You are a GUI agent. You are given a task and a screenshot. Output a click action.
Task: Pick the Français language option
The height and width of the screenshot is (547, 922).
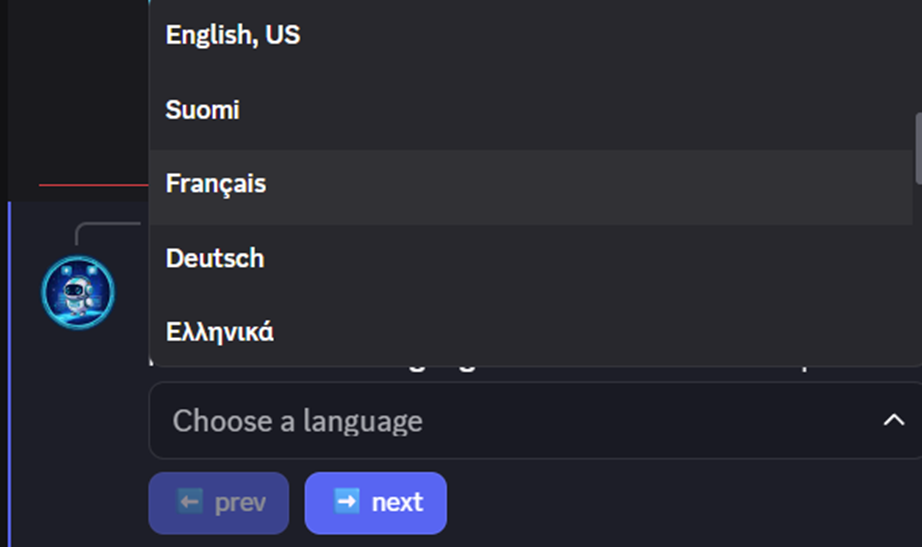pos(216,184)
